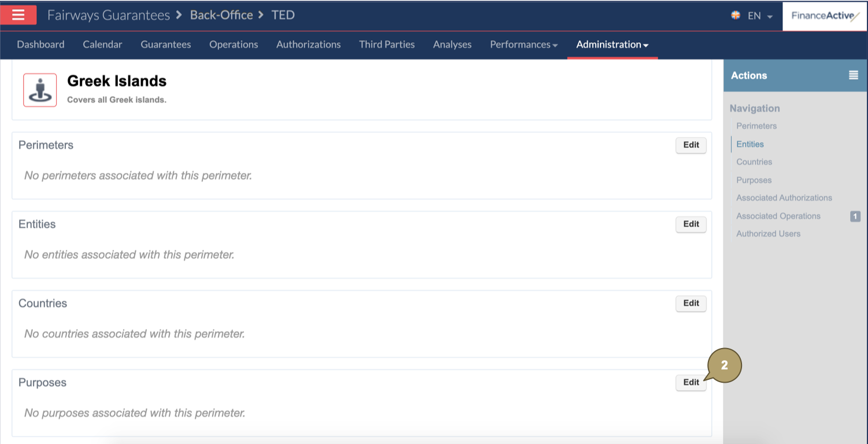Click the Associated Operations count badge
This screenshot has width=868, height=444.
coord(855,216)
